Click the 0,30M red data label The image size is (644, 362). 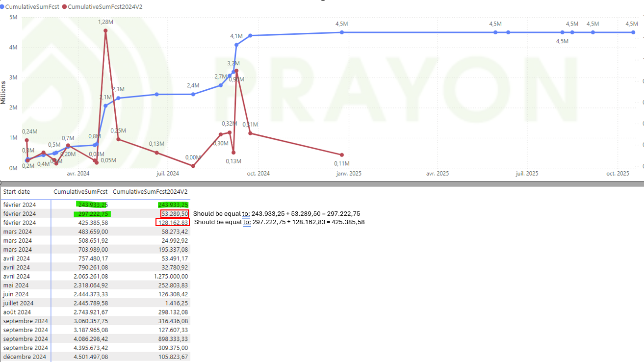(x=221, y=143)
